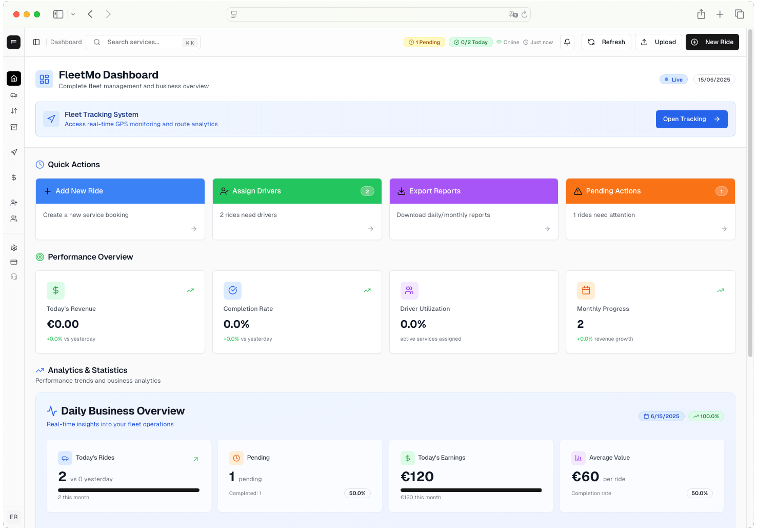Click the Pending card 50.0% badge
Image resolution: width=757 pixels, height=532 pixels.
(x=357, y=493)
